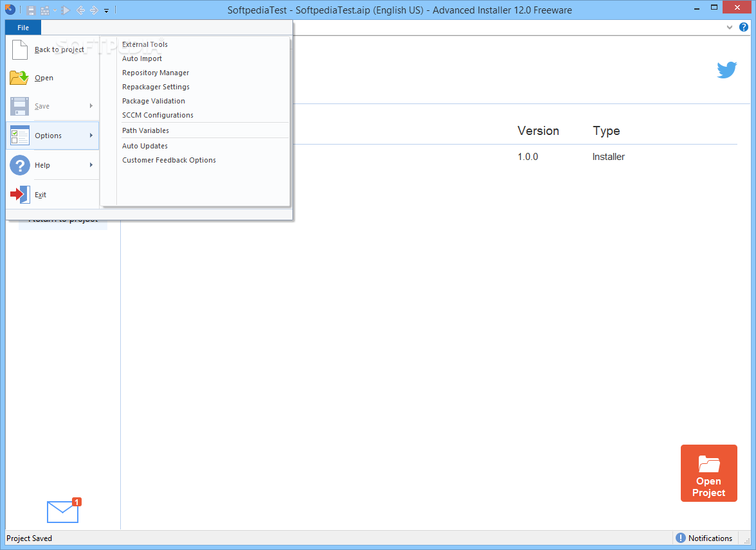
Task: Open Path Variables option
Action: [x=145, y=130]
